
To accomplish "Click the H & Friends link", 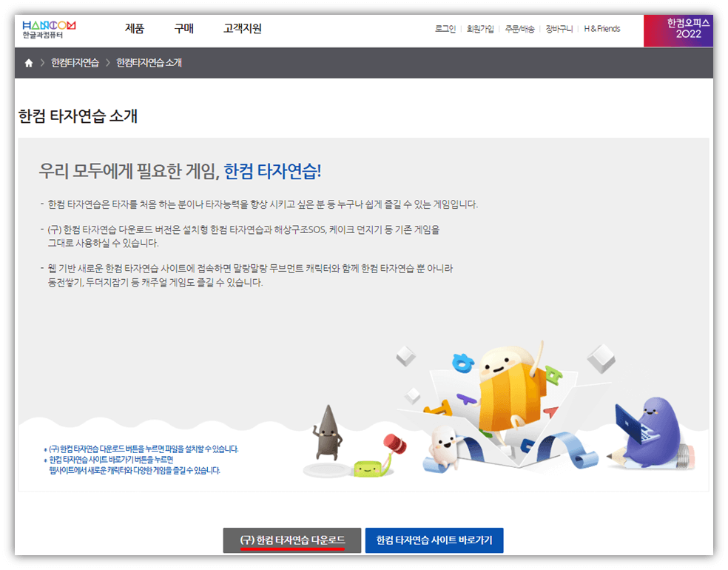I will pos(601,29).
